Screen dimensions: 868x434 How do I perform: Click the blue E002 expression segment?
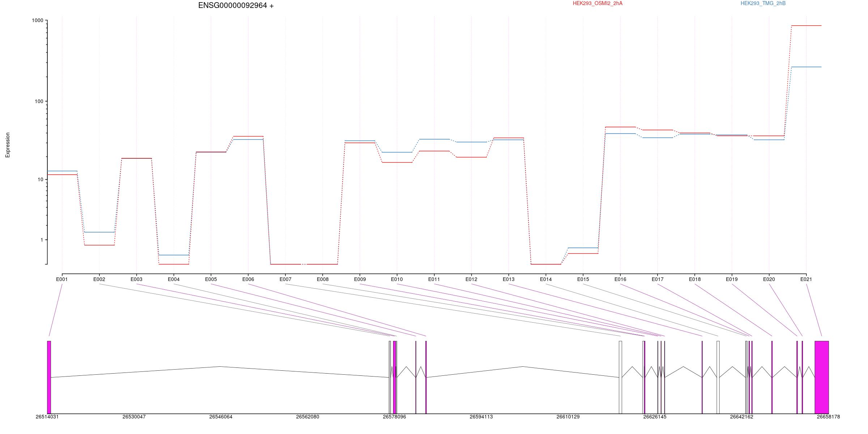[99, 232]
